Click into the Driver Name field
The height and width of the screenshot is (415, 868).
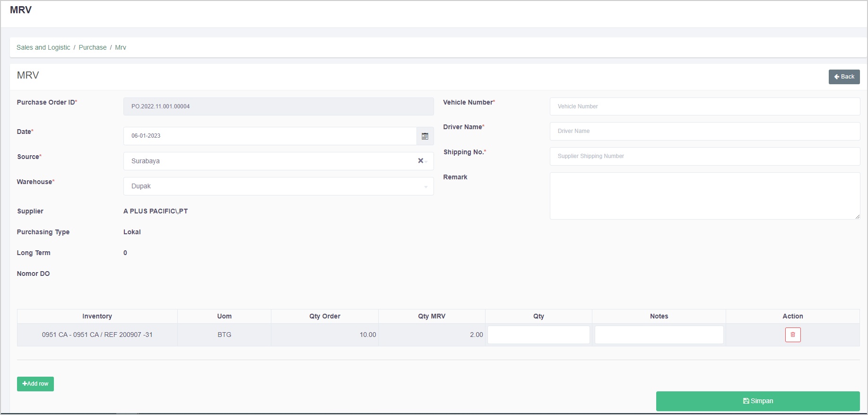704,131
